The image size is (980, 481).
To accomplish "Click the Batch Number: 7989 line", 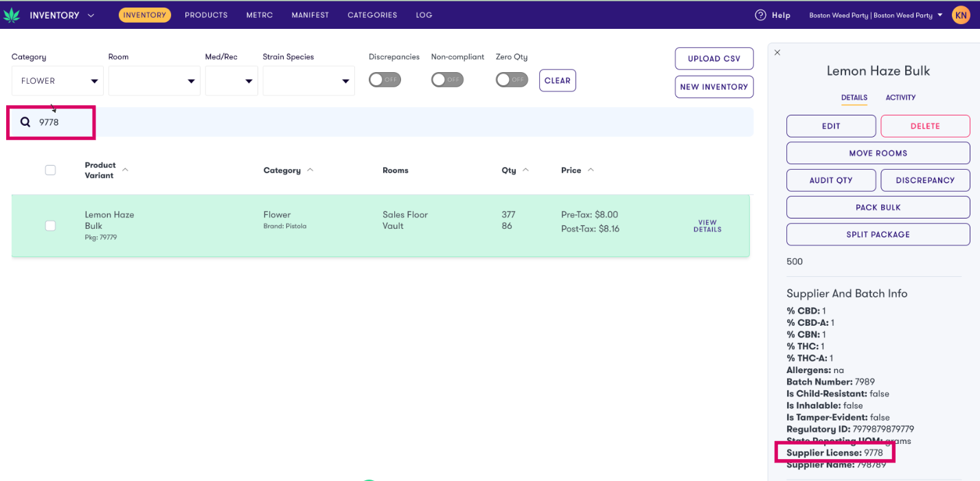I will click(830, 382).
